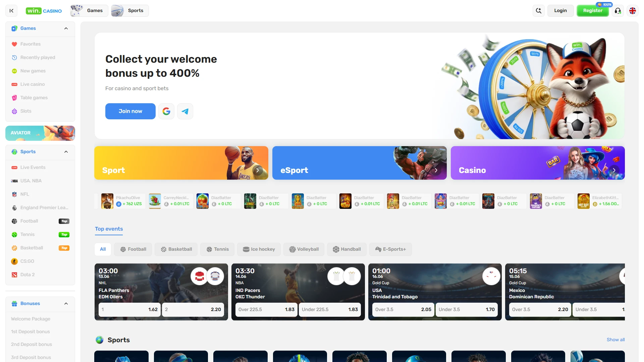
Task: Select the Football filter tab
Action: click(x=133, y=249)
